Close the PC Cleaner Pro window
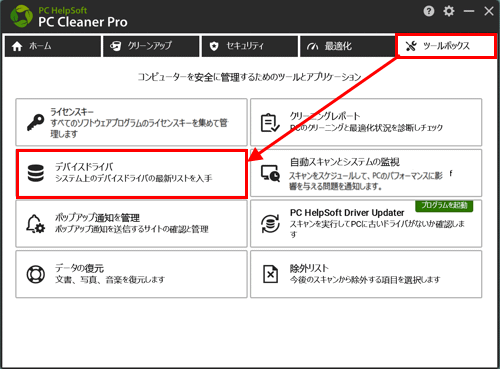 click(x=489, y=11)
